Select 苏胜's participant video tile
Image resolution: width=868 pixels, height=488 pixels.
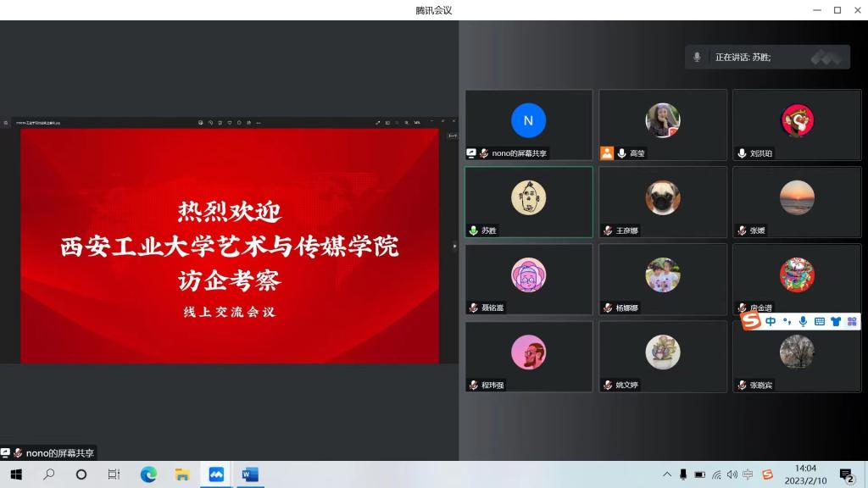[528, 202]
